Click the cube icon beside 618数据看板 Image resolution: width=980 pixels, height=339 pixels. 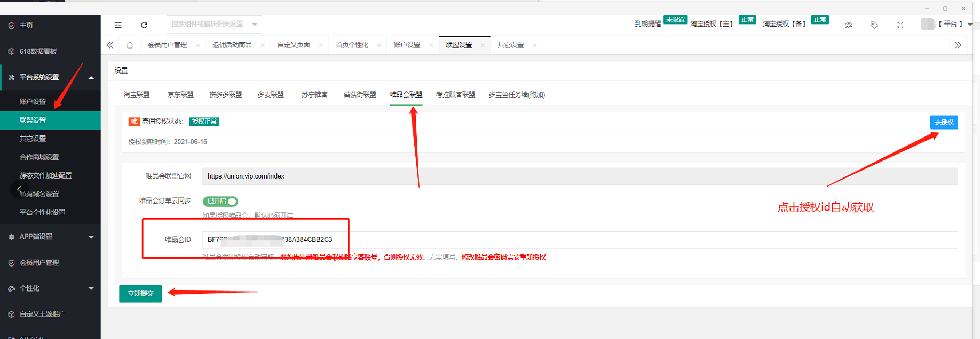pos(11,51)
